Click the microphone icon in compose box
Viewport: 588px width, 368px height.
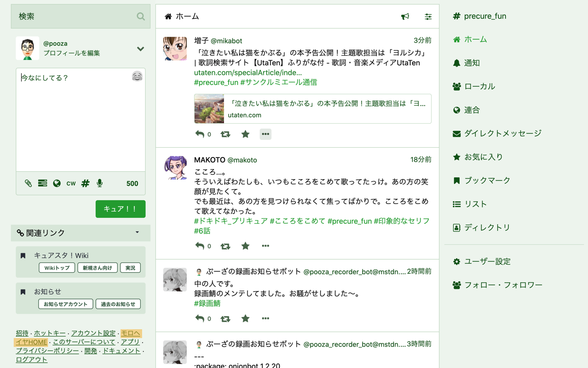(x=99, y=184)
